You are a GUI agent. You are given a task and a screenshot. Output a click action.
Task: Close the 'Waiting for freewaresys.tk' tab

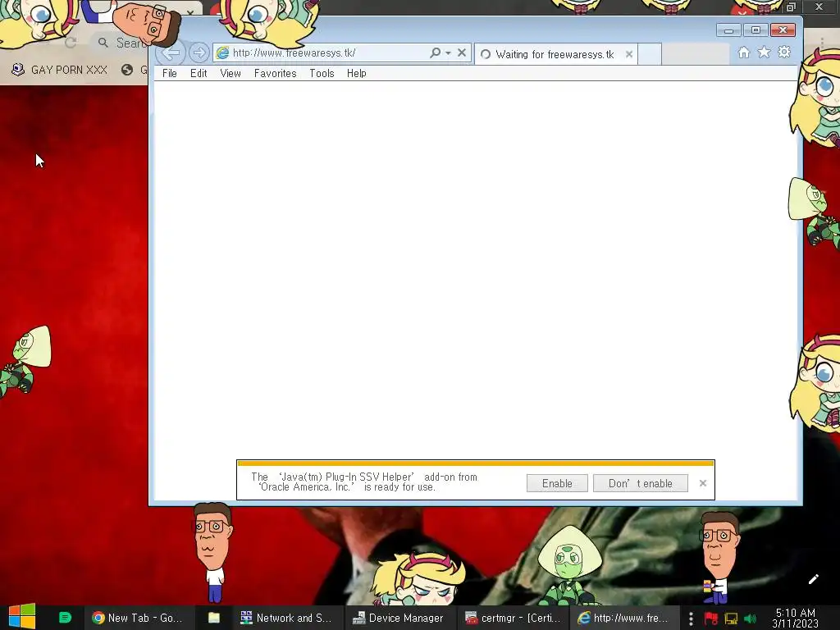pos(629,54)
